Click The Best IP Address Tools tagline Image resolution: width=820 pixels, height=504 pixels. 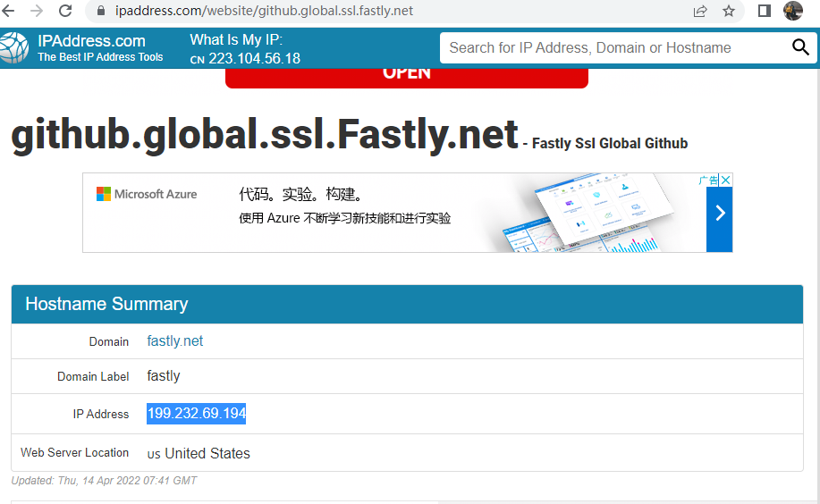tap(100, 57)
